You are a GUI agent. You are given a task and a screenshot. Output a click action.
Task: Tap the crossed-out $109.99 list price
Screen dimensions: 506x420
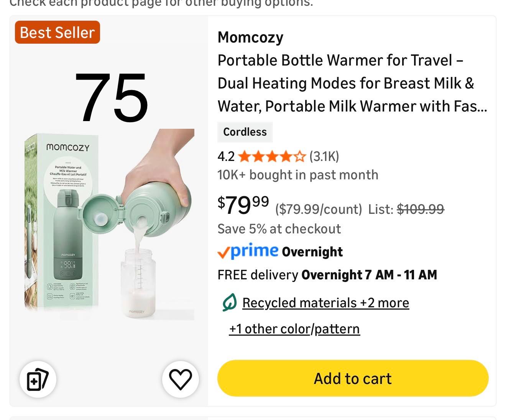click(x=420, y=209)
